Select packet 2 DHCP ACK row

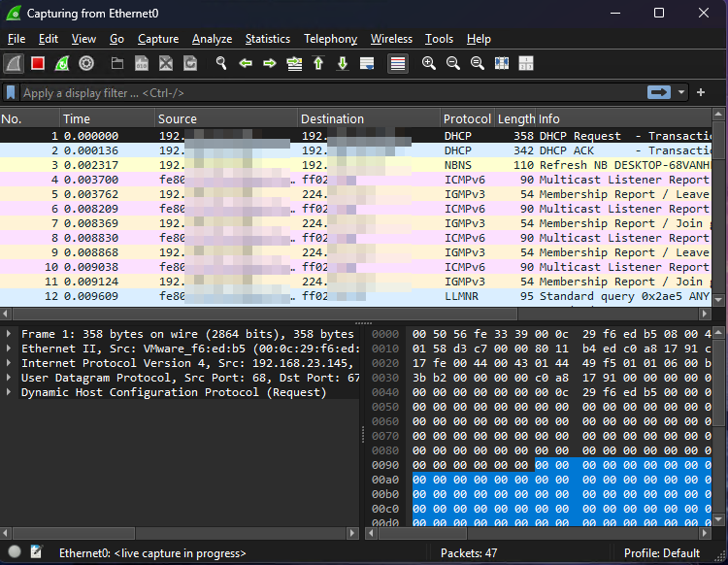point(355,150)
